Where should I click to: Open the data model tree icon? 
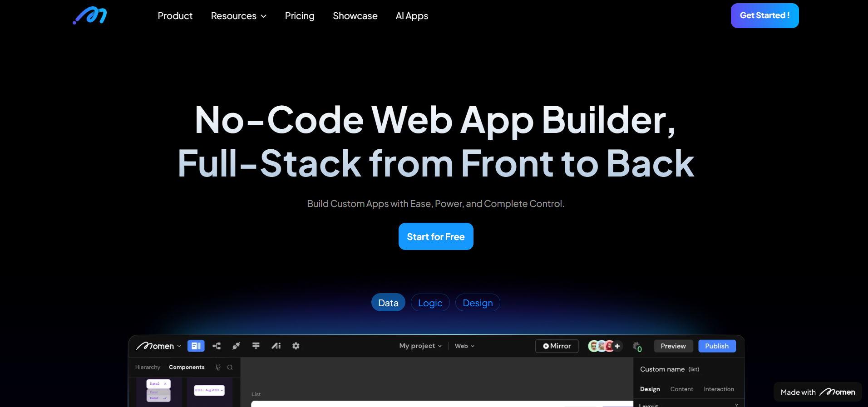coord(217,346)
